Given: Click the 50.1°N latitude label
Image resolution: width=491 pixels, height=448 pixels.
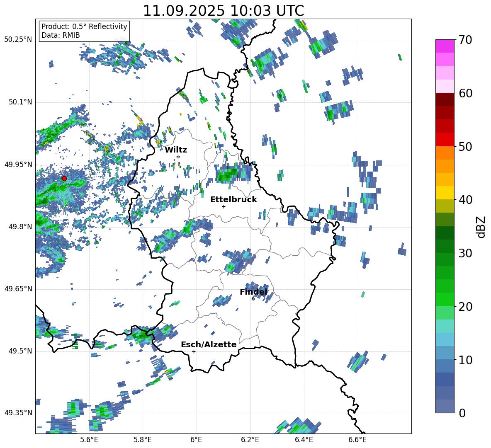Looking at the screenshot, I should [20, 102].
